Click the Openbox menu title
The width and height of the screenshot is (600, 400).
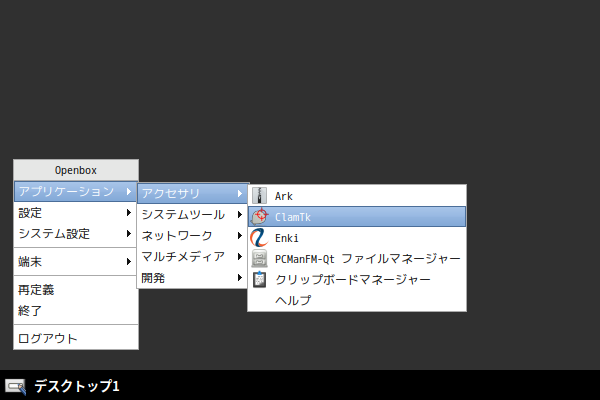click(76, 170)
